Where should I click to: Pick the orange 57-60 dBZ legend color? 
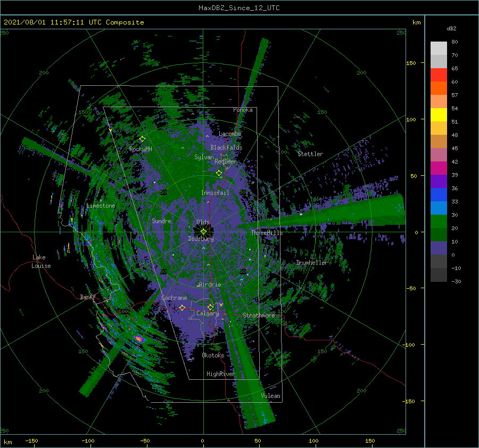coord(439,88)
